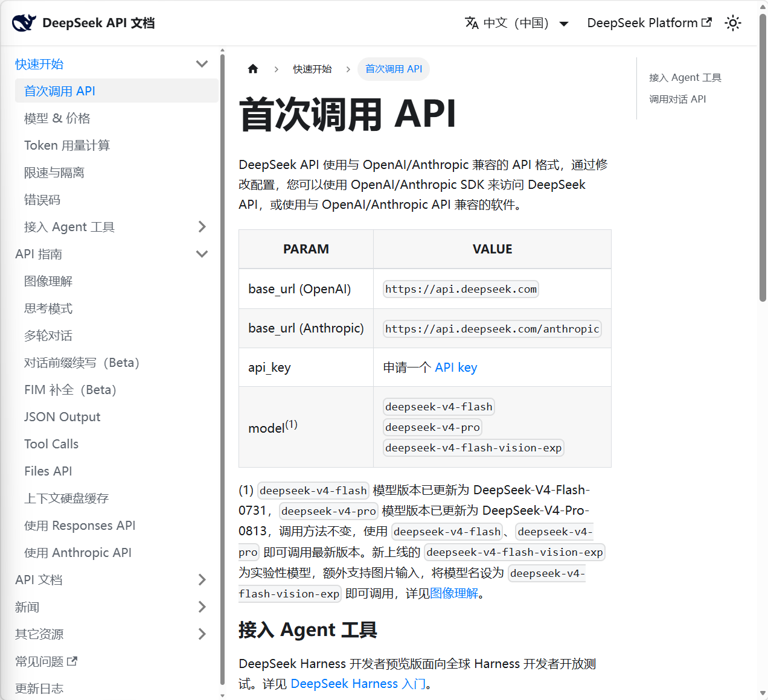Open 上下文硬盘缓存 sidebar page

(117, 498)
